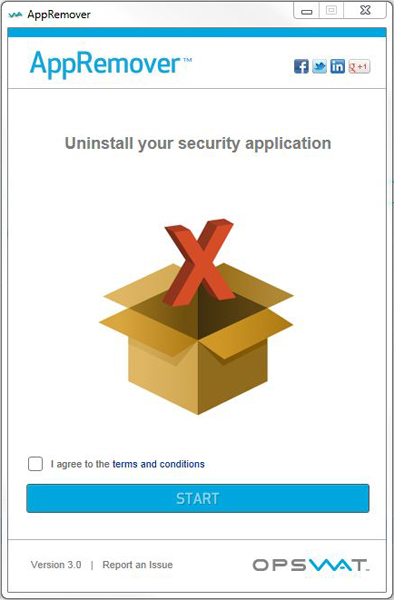
Task: Click the disabled maximize window button
Action: click(x=332, y=10)
